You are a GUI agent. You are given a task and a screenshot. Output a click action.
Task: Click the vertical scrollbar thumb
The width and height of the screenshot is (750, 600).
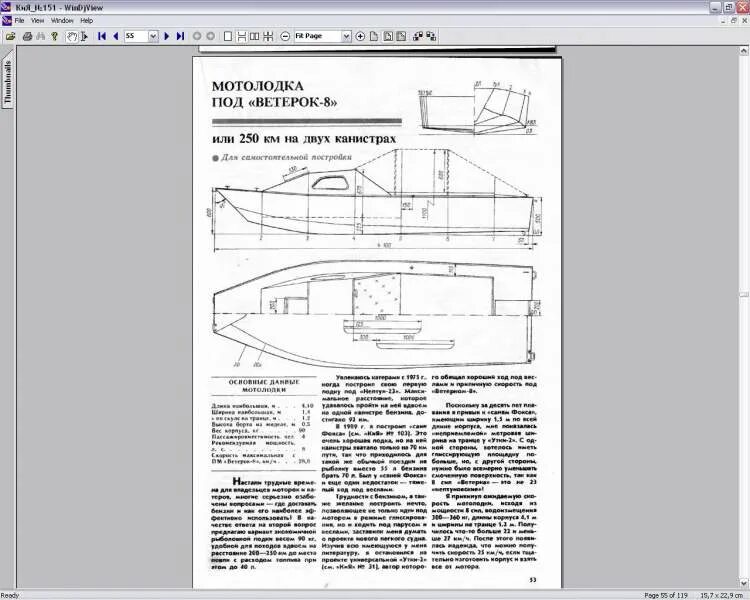pos(744,295)
